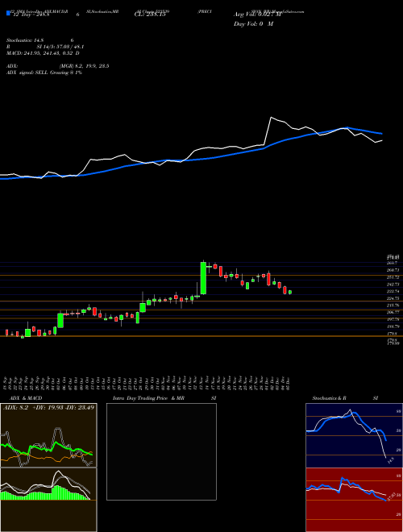Click the 'Avg Vol: 0.027 M' label
This screenshot has height=532, width=403.
(x=257, y=15)
